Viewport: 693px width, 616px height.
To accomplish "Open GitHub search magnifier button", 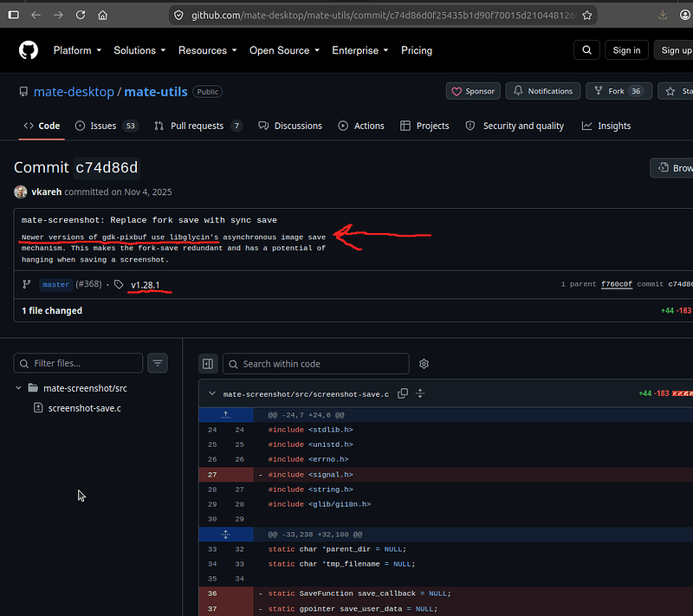I will pyautogui.click(x=586, y=50).
